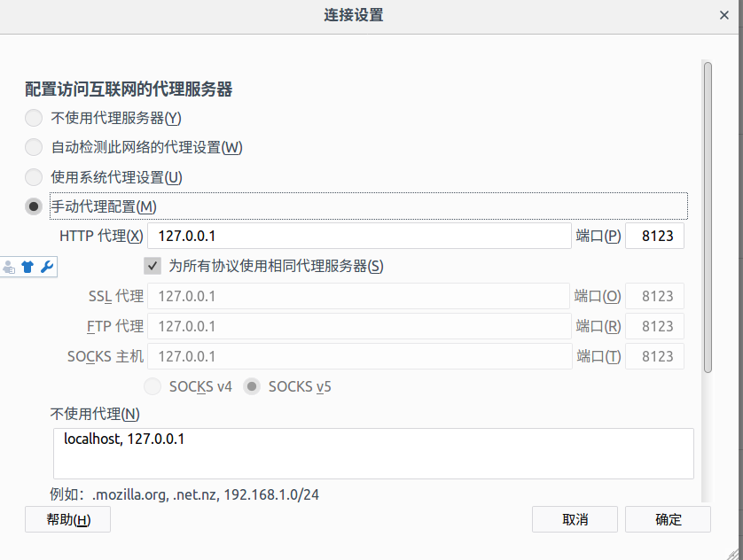Confirm settings with the 确定 button
The height and width of the screenshot is (560, 743).
point(668,519)
